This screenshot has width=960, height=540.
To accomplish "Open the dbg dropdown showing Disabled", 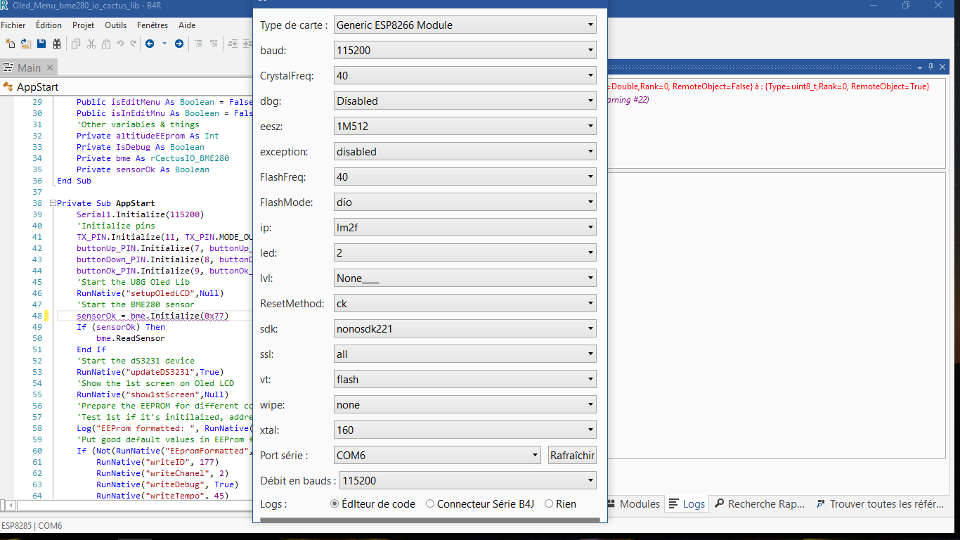I will pos(465,101).
